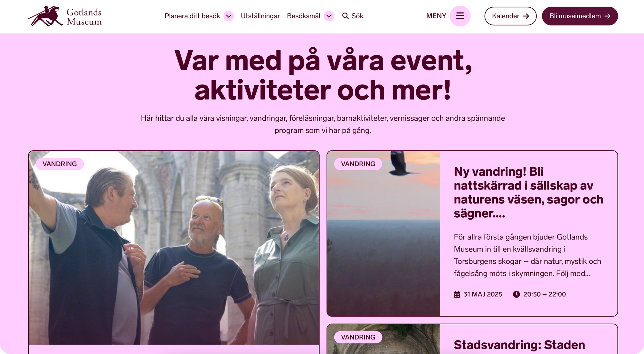Image resolution: width=644 pixels, height=354 pixels.
Task: Click the clock icon beside 20:30 – 22:00
Action: [516, 294]
